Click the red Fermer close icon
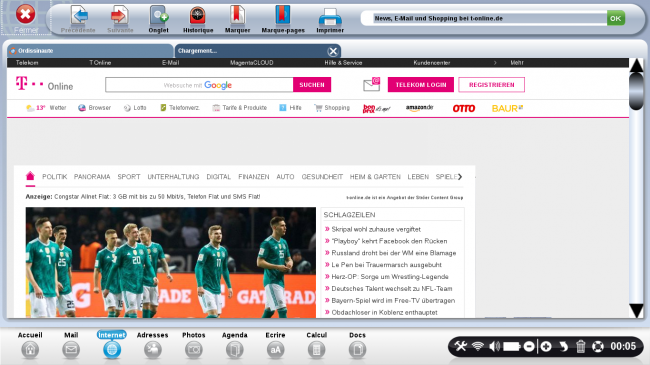Image resolution: width=650 pixels, height=365 pixels. click(x=25, y=15)
